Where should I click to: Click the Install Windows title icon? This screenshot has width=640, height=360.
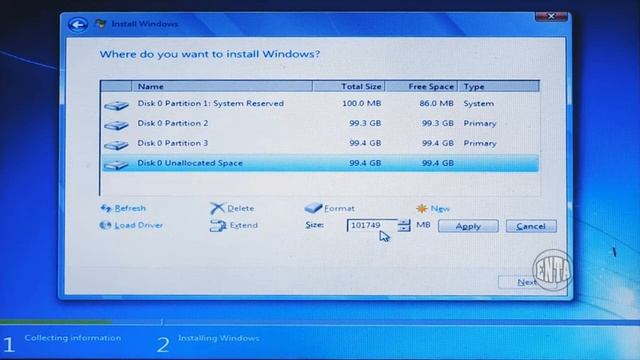point(101,24)
